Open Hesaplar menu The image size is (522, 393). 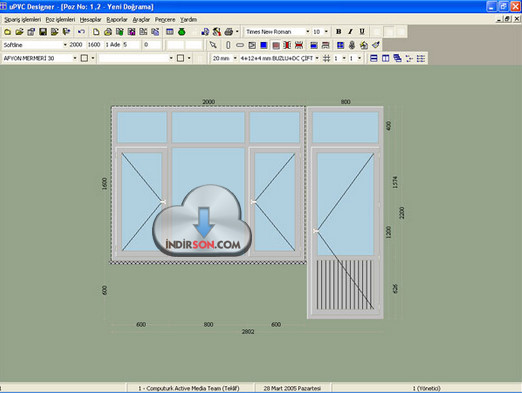click(x=90, y=20)
